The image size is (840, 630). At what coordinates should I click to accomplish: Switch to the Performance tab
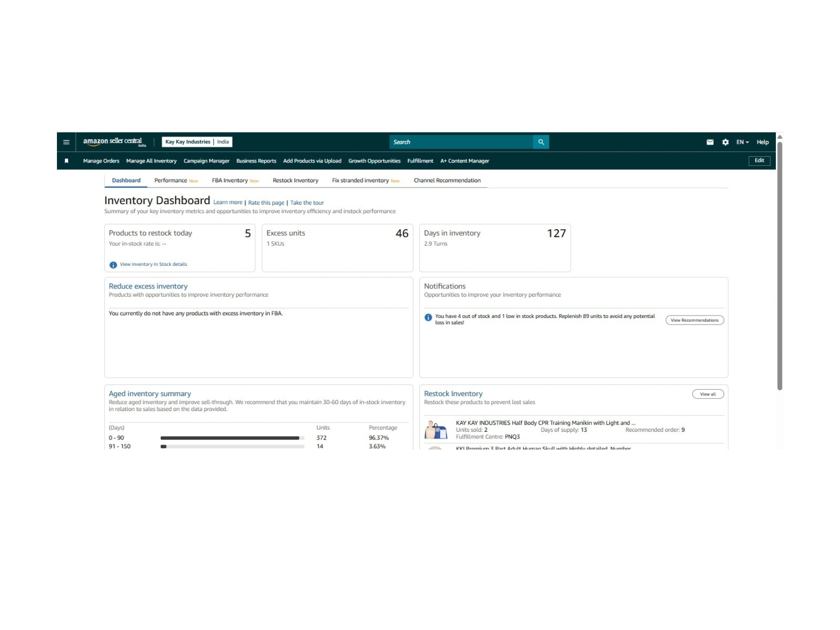176,180
